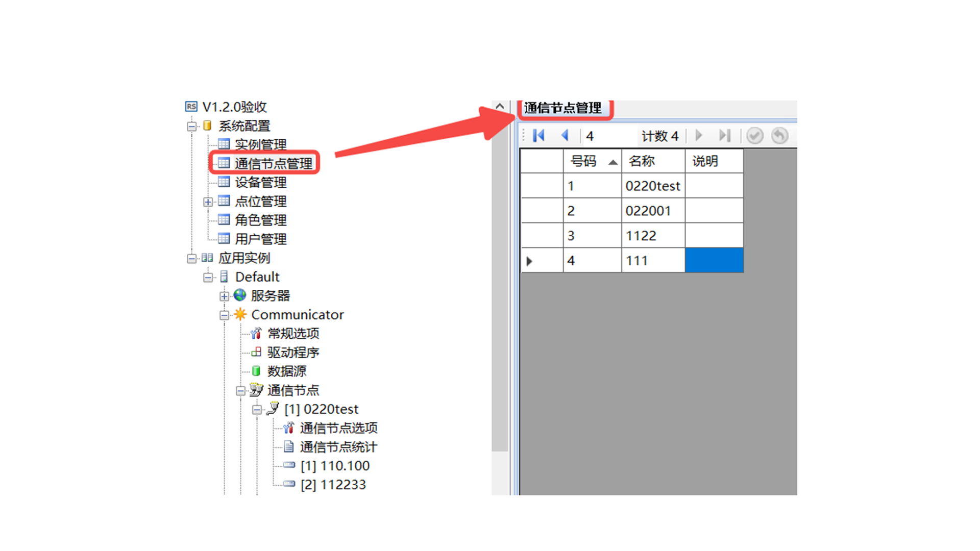This screenshot has height=551, width=980.
Task: Click the table icon next to 点位管理
Action: click(x=224, y=201)
